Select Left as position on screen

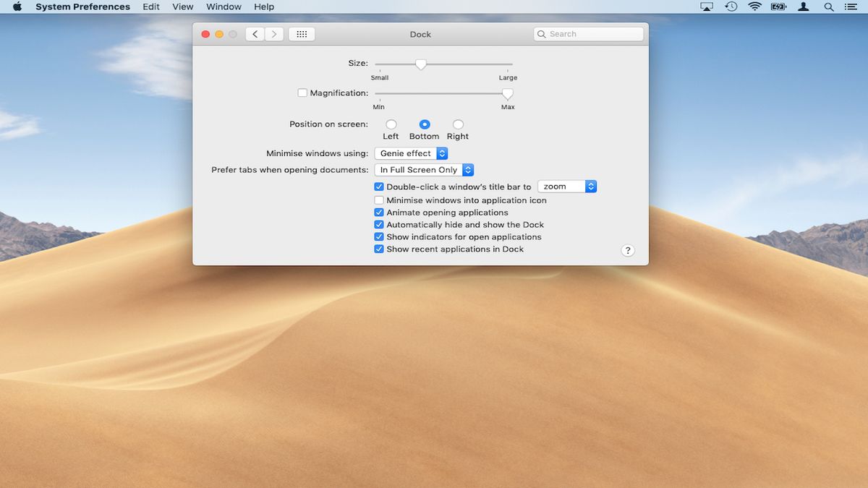coord(391,124)
